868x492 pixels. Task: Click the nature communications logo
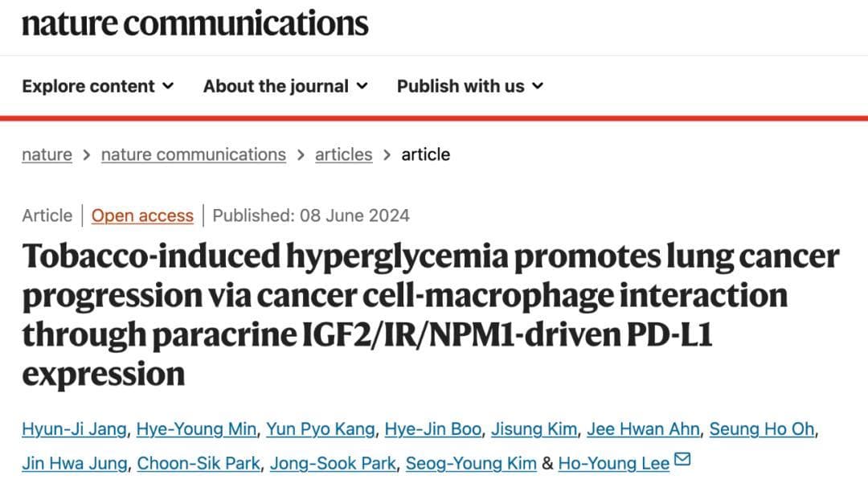coord(195,23)
